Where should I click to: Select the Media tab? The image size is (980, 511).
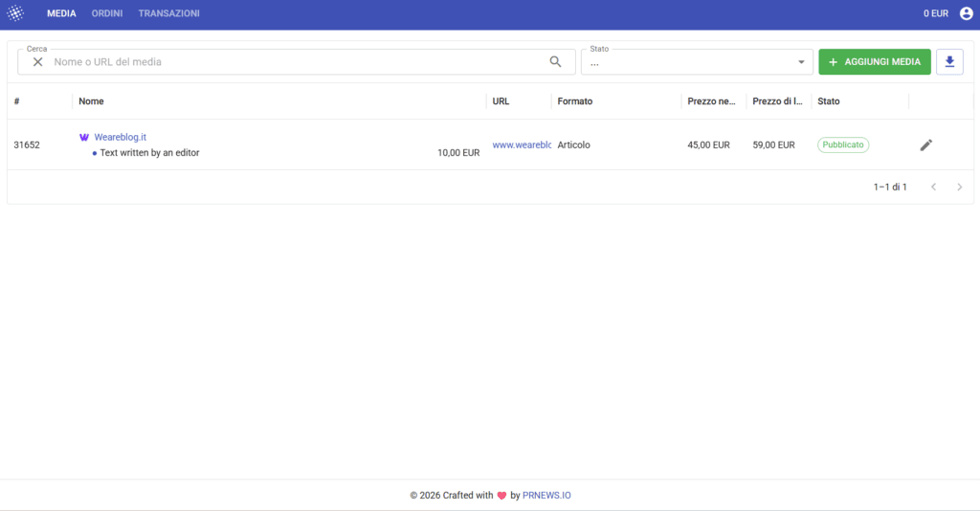pyautogui.click(x=61, y=13)
